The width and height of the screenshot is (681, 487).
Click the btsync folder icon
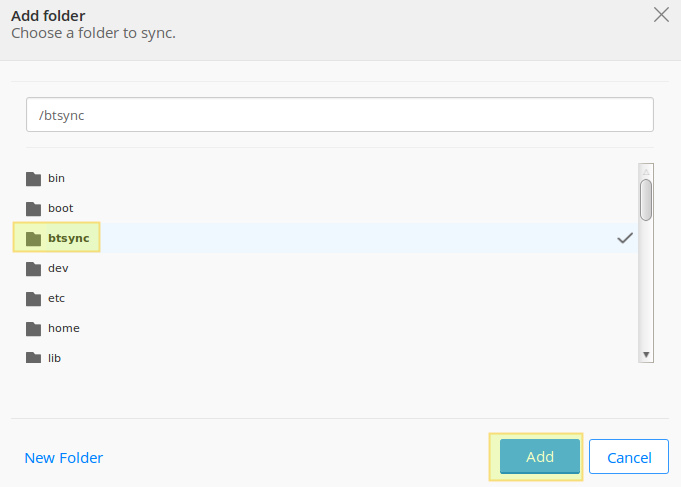coord(33,238)
